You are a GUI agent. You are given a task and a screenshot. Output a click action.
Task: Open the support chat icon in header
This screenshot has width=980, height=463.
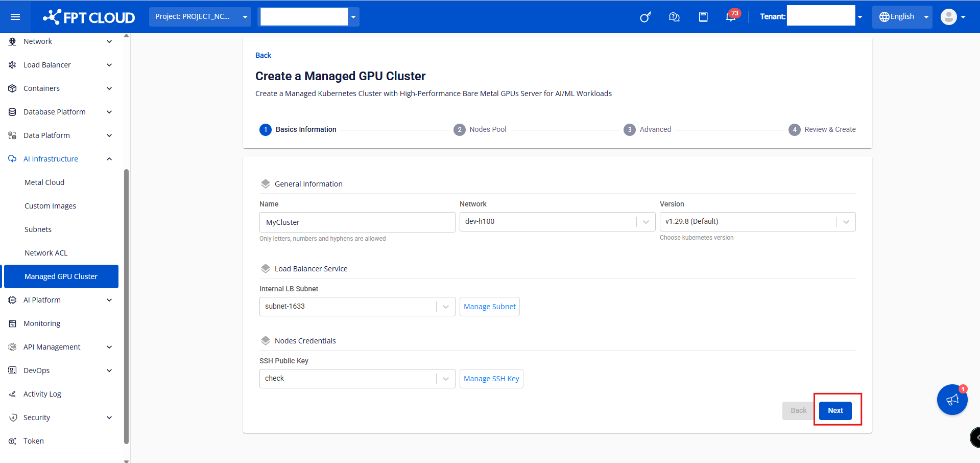(674, 17)
